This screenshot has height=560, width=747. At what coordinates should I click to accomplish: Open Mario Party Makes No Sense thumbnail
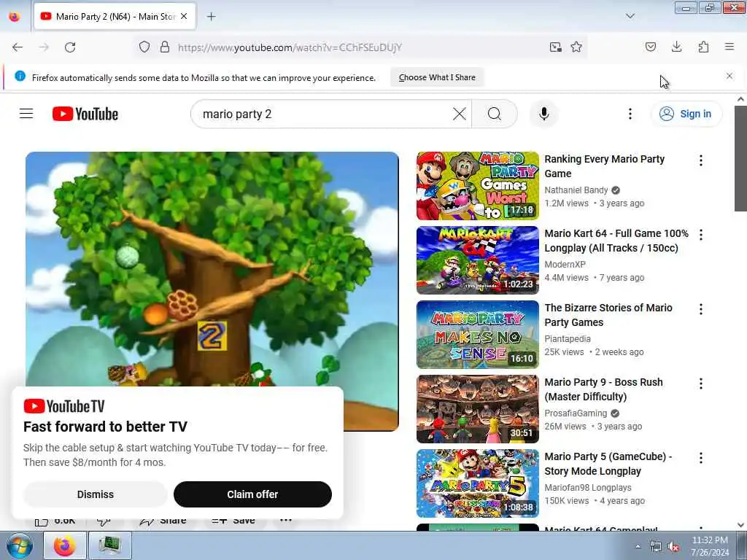pyautogui.click(x=478, y=334)
